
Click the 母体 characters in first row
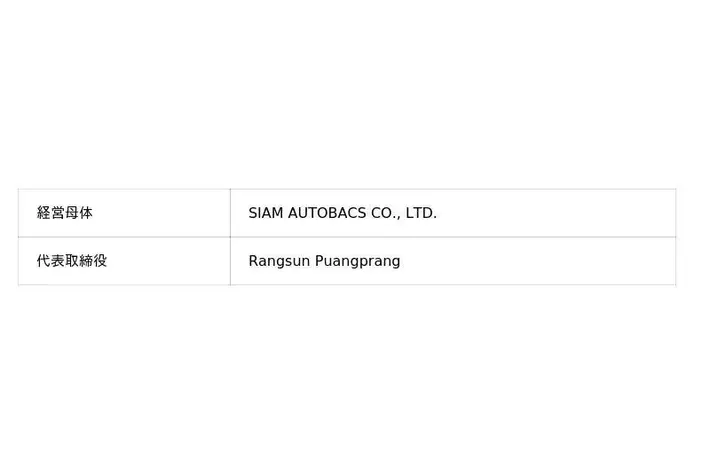pyautogui.click(x=79, y=213)
